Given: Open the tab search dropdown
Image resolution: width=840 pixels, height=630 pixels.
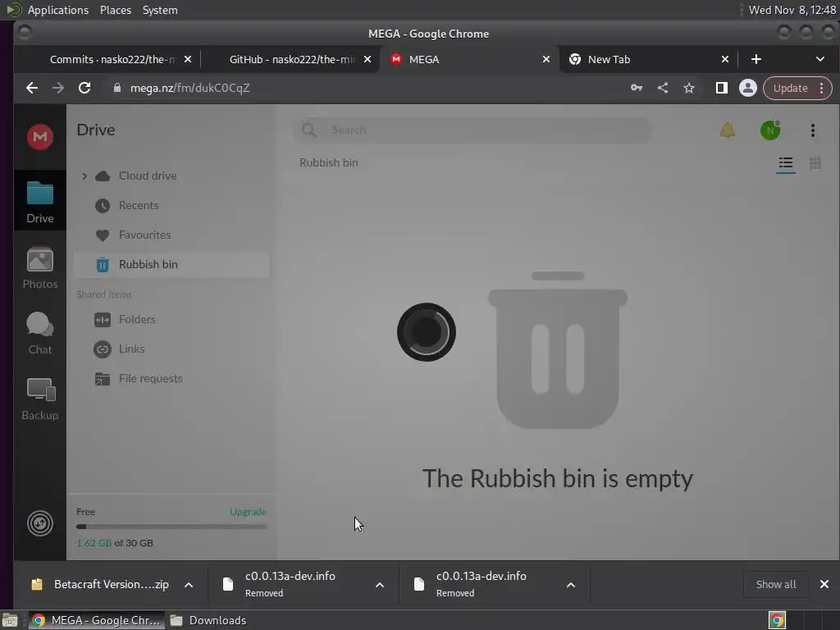Looking at the screenshot, I should coord(820,59).
